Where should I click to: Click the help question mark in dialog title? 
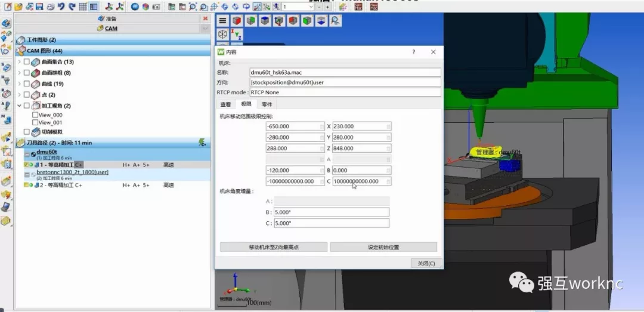[x=414, y=52]
